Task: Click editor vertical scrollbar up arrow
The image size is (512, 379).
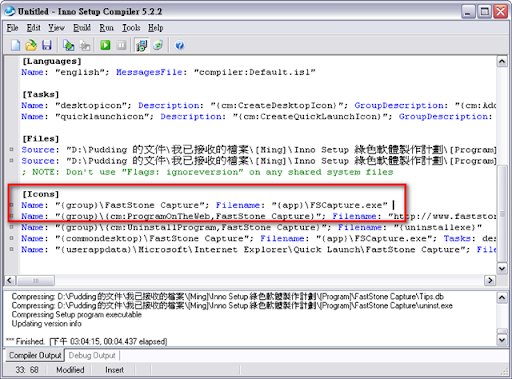Action: tap(502, 62)
